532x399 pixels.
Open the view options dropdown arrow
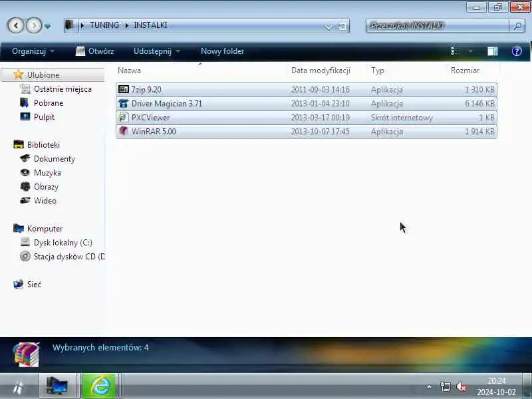click(x=471, y=51)
